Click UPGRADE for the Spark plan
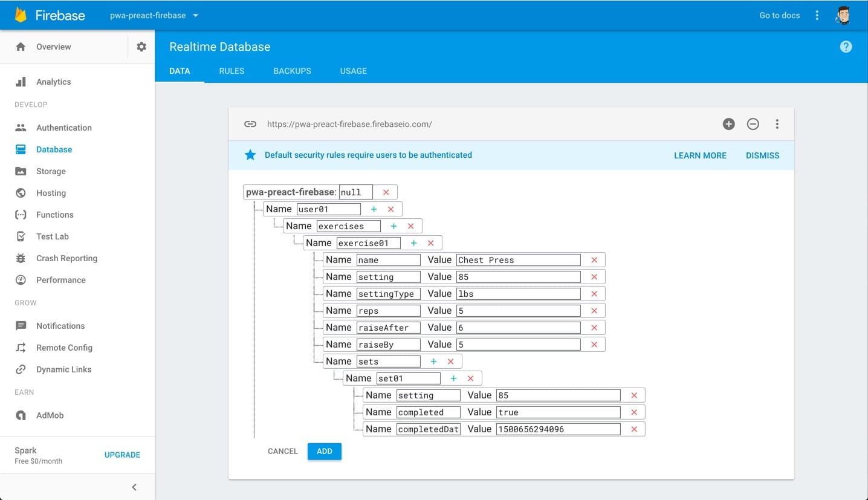The width and height of the screenshot is (868, 500). pos(122,455)
